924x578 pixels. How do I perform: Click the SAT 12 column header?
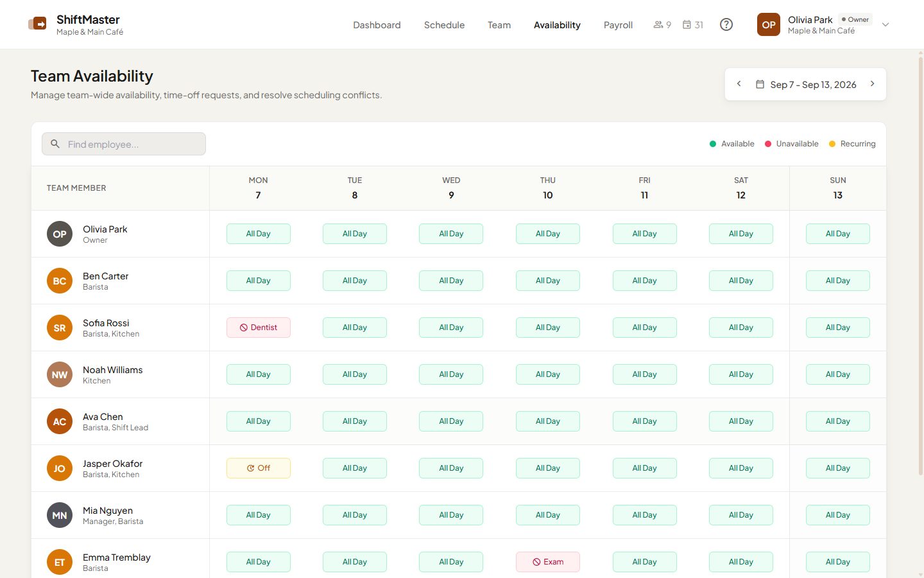pos(741,188)
